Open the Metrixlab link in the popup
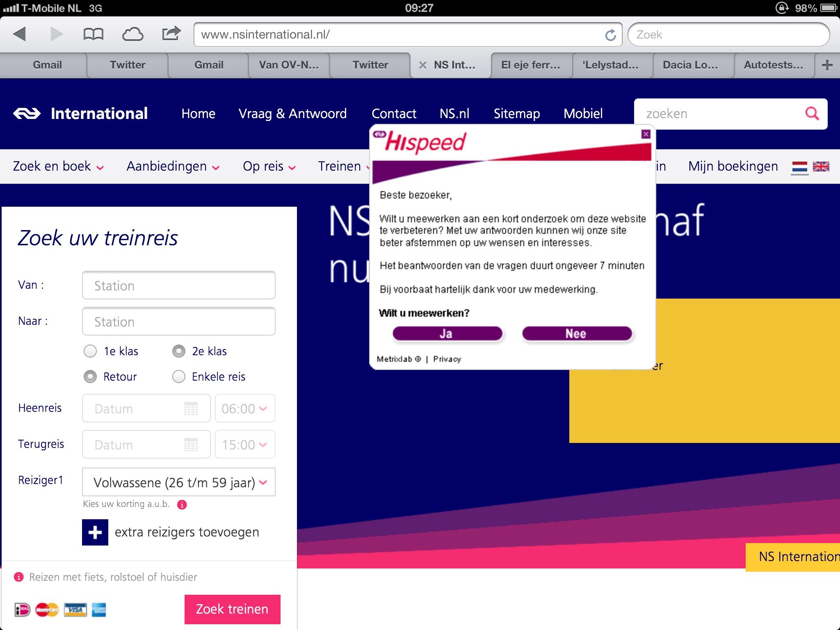Image resolution: width=840 pixels, height=630 pixels. tap(399, 359)
